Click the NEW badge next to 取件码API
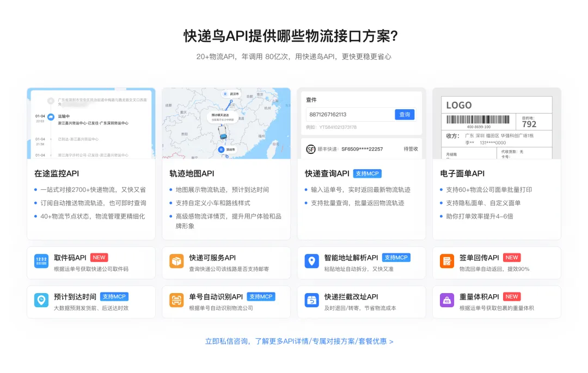Viewport: 588px width, 373px height. click(99, 258)
